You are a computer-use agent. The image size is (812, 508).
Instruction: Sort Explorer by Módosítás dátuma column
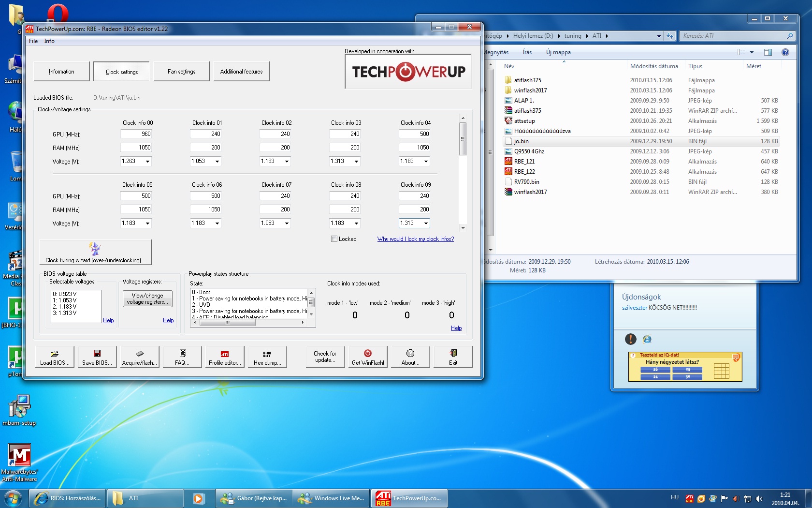click(x=654, y=66)
